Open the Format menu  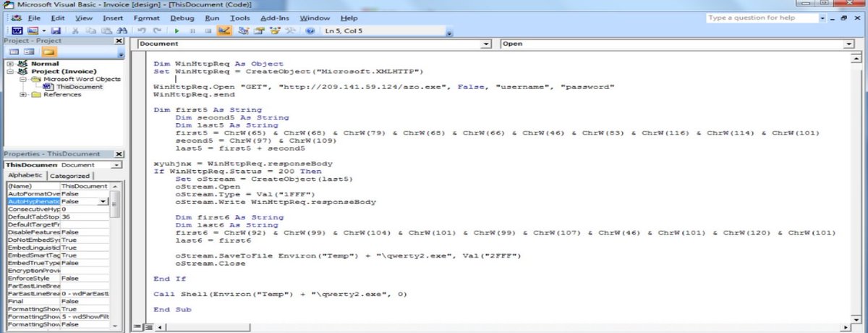(147, 17)
